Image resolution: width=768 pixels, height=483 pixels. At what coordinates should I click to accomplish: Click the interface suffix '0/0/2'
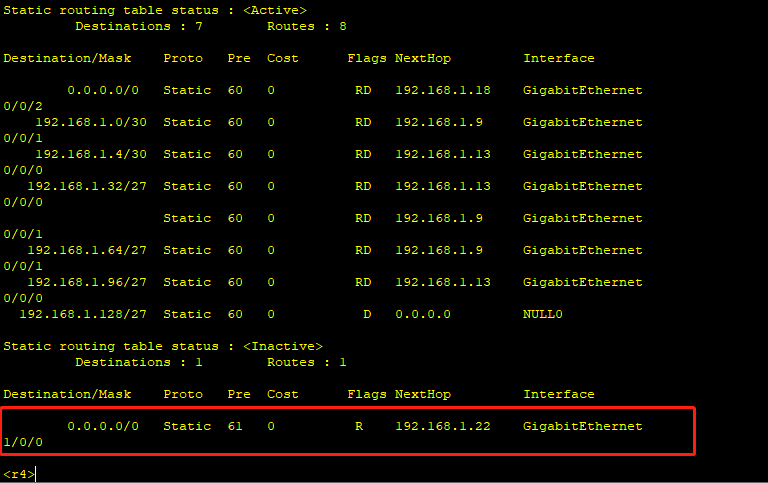coord(23,106)
